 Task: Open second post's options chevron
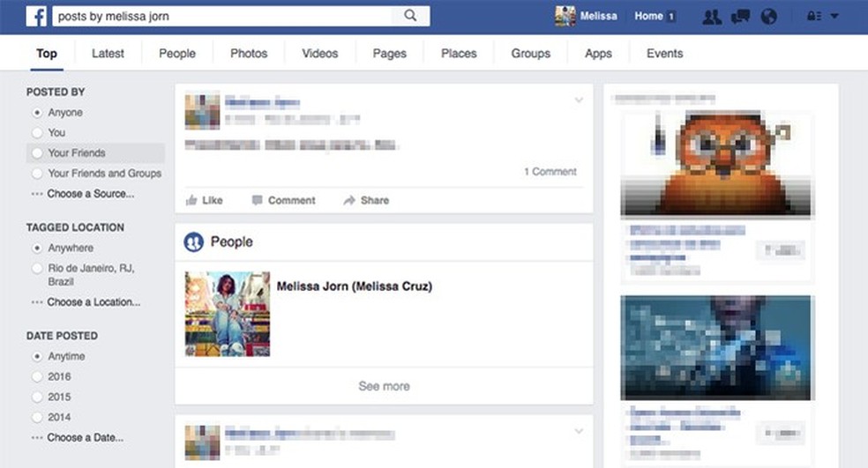point(579,431)
